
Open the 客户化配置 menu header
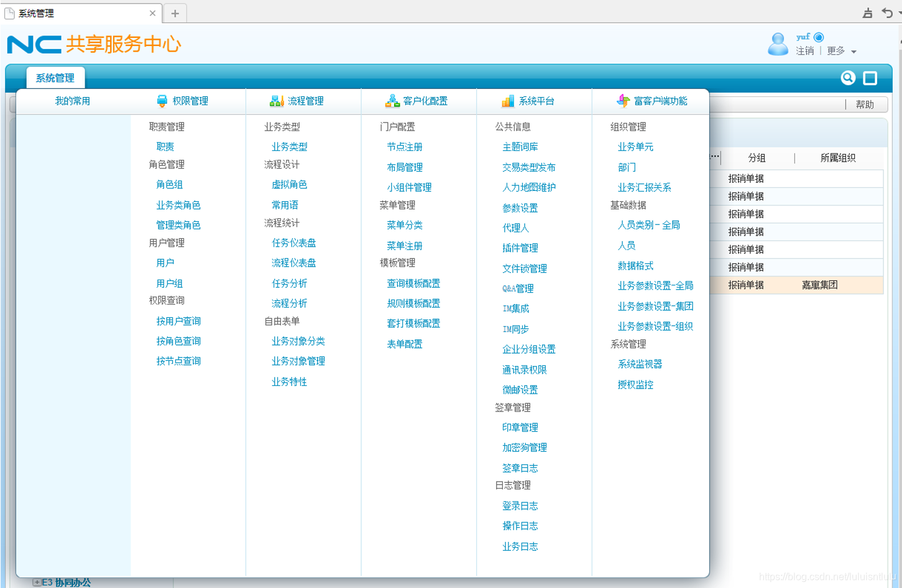(425, 101)
